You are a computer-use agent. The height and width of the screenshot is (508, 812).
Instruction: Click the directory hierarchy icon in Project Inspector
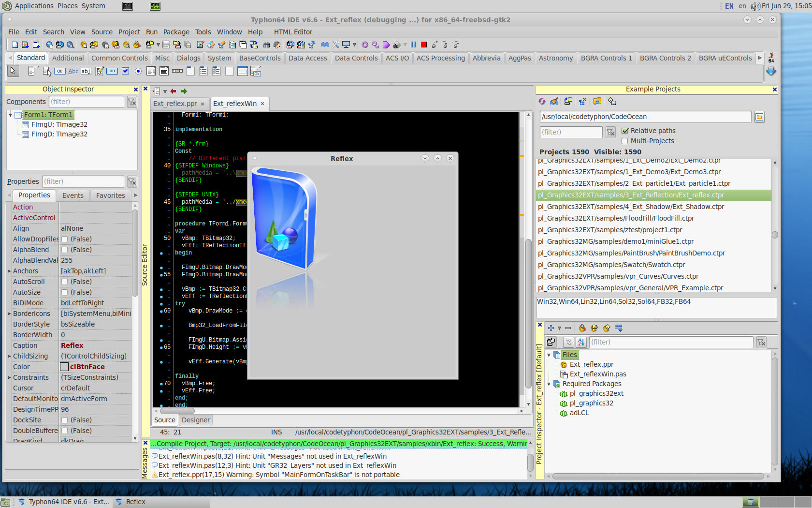pyautogui.click(x=568, y=342)
